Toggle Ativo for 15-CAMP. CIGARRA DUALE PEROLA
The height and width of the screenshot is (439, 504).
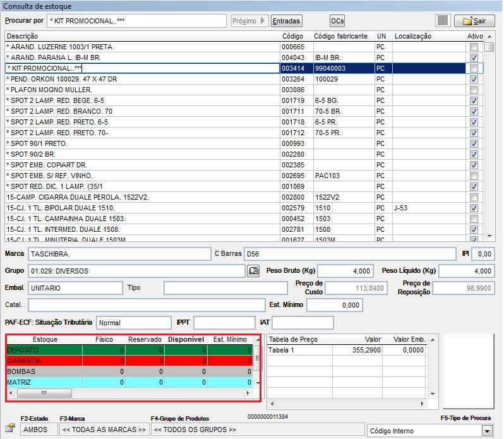(474, 197)
